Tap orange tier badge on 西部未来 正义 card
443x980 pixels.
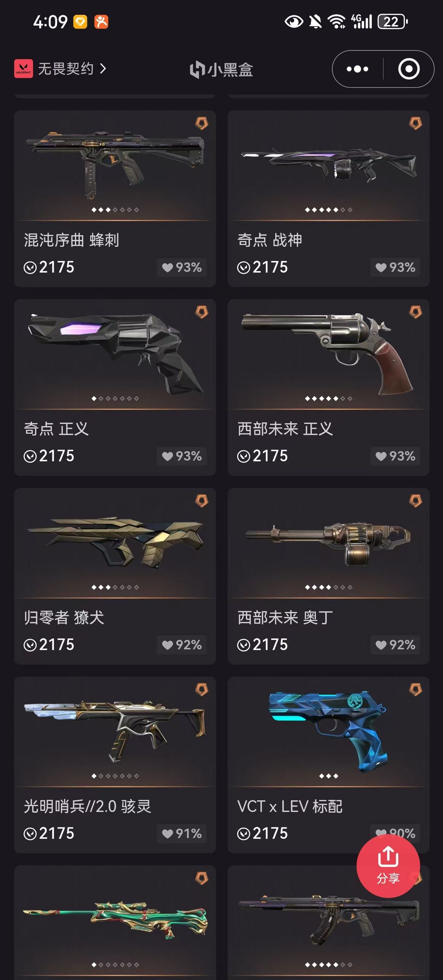(415, 312)
